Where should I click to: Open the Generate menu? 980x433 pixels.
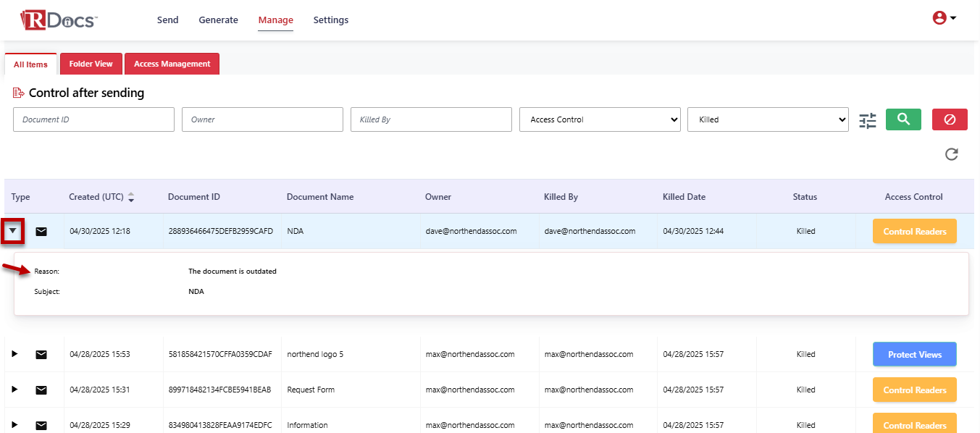click(x=218, y=20)
